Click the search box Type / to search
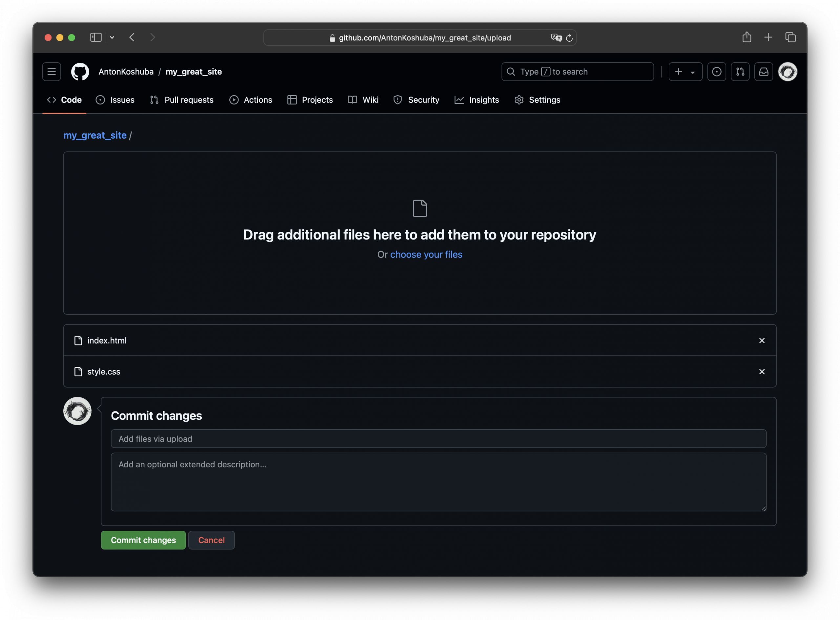The image size is (840, 620). pos(577,72)
